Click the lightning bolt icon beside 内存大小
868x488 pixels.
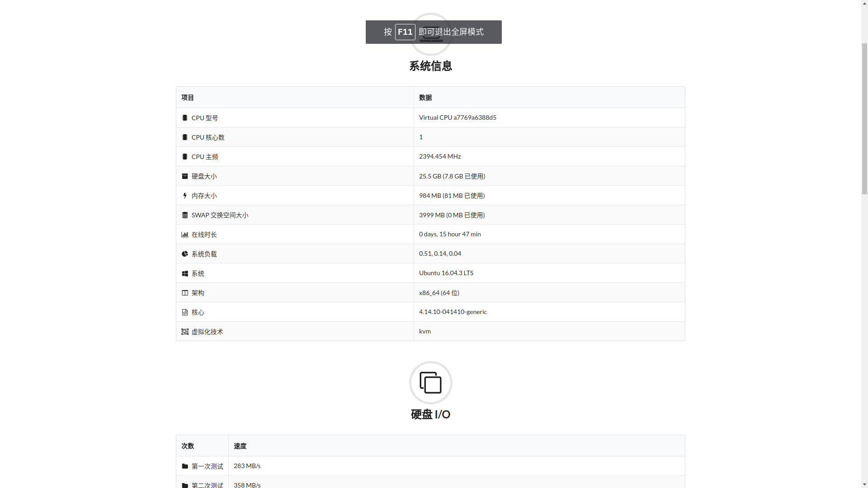pos(184,196)
